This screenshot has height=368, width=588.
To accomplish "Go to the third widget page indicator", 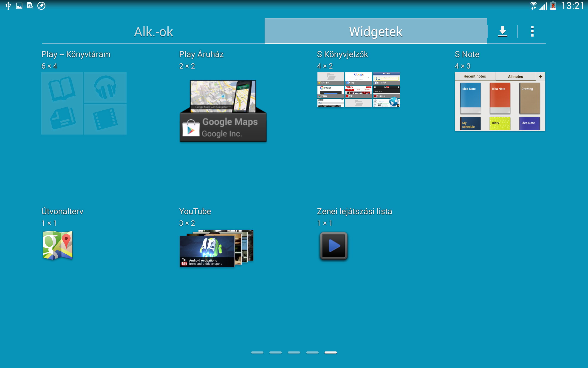I will 294,352.
